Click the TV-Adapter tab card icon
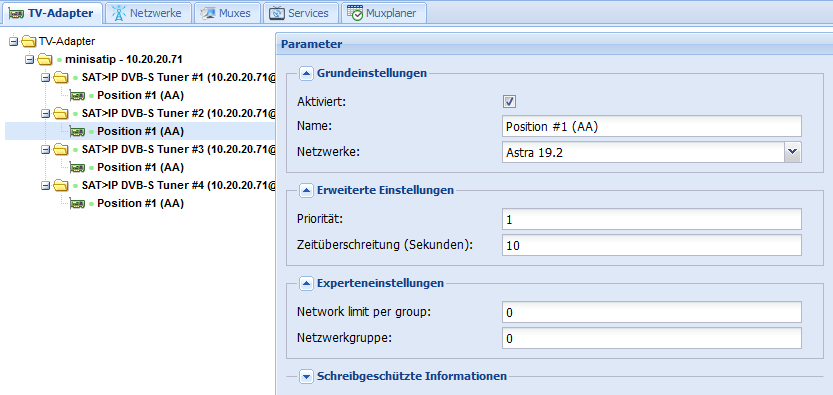Screen dimensions: 833x395 point(16,13)
